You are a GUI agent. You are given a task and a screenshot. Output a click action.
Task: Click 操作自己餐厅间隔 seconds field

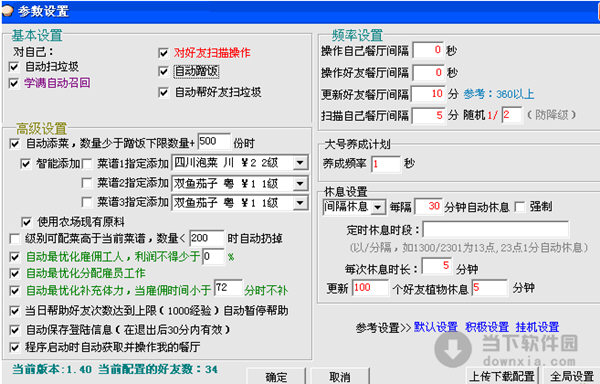coord(428,50)
